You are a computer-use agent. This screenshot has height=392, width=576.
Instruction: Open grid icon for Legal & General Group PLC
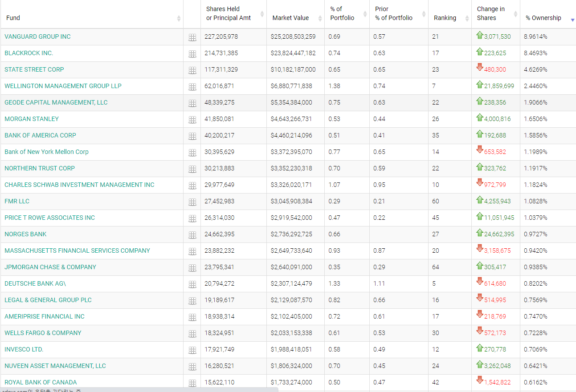(x=192, y=301)
